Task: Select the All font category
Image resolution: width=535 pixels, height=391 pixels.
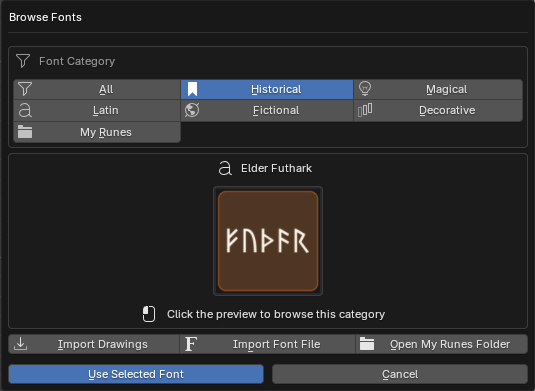Action: point(97,89)
